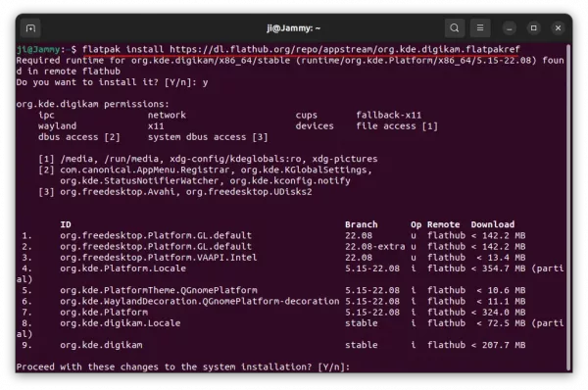Open a new terminal tab
588x390 pixels.
(30, 28)
